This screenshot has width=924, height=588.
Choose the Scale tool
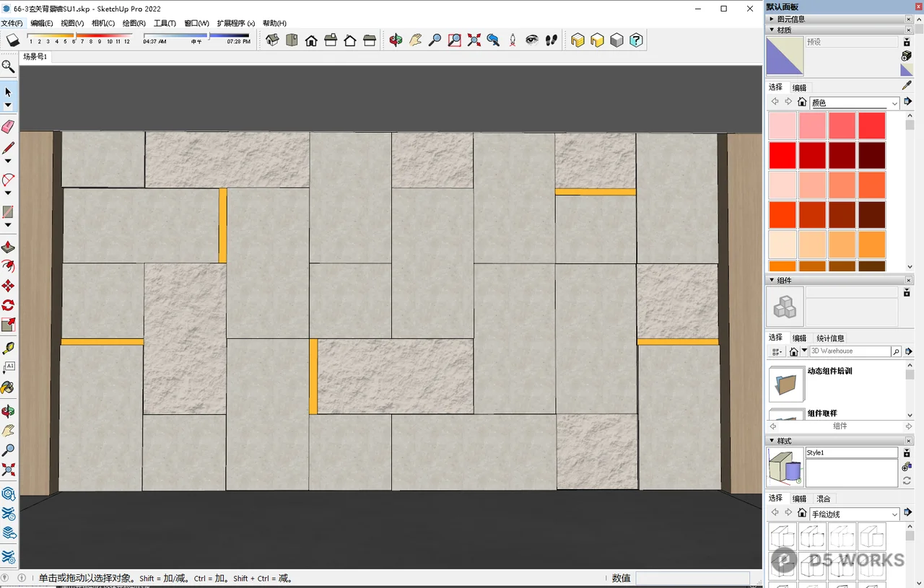pyautogui.click(x=8, y=325)
